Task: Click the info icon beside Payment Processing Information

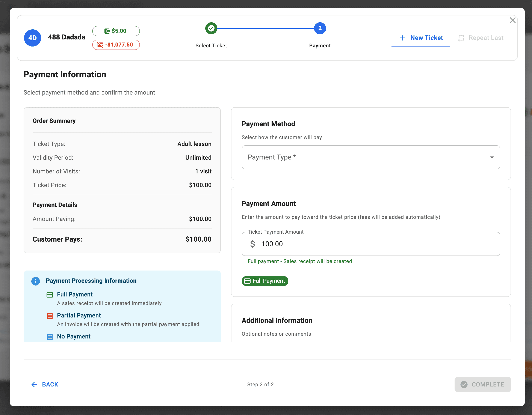Action: click(36, 281)
